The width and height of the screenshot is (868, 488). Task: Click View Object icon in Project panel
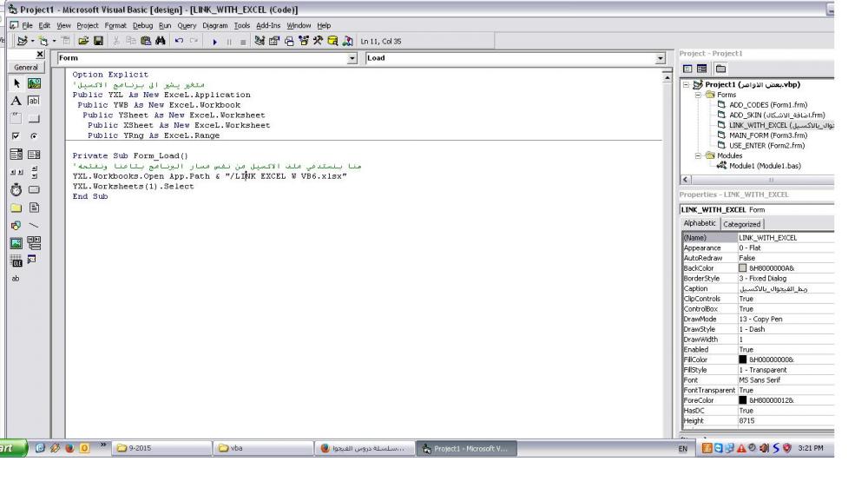pyautogui.click(x=702, y=69)
